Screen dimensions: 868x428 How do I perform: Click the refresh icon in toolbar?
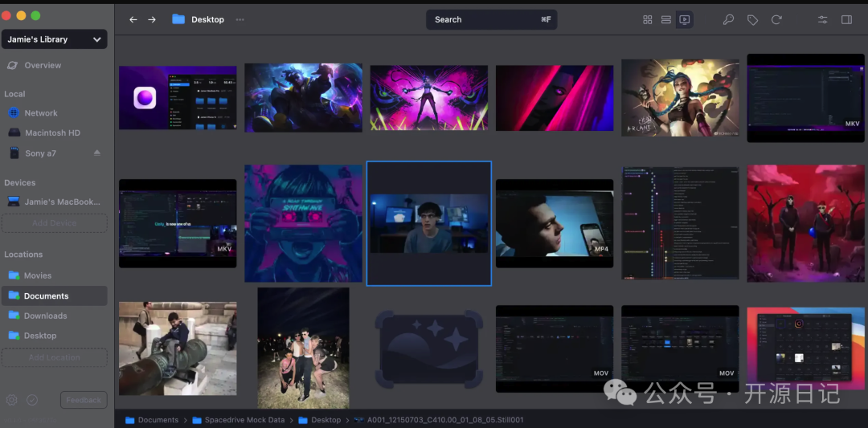coord(776,19)
